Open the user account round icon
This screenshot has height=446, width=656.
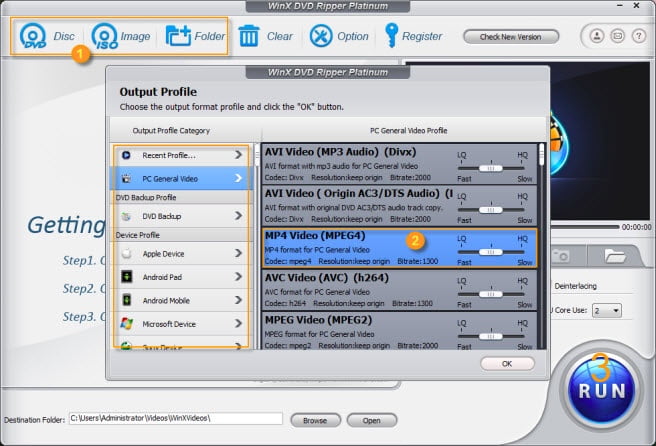click(x=597, y=36)
